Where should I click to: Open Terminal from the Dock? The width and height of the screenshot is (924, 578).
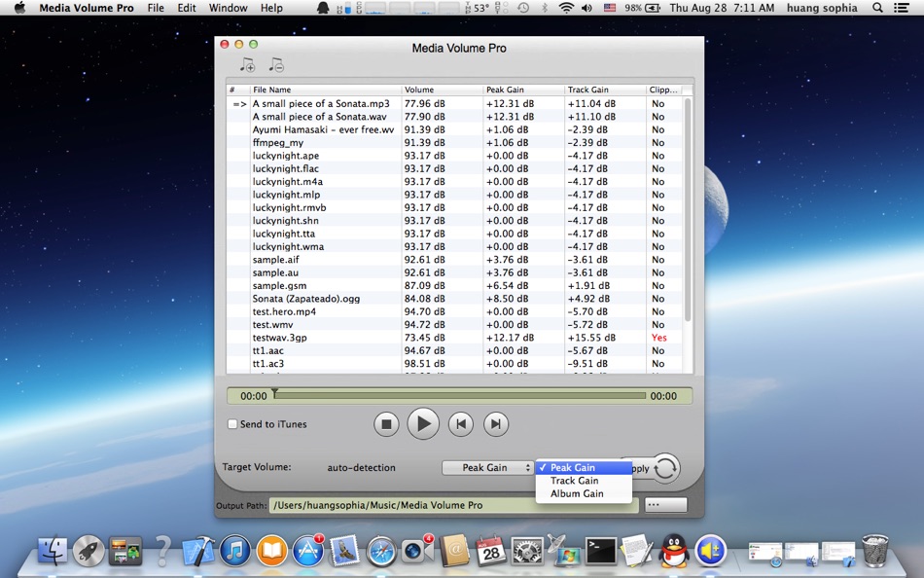click(x=600, y=551)
